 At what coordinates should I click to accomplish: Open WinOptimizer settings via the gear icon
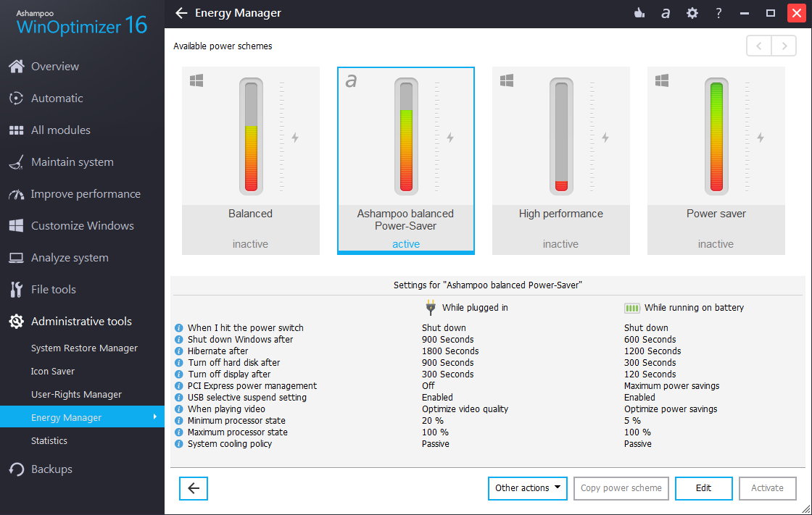[692, 13]
